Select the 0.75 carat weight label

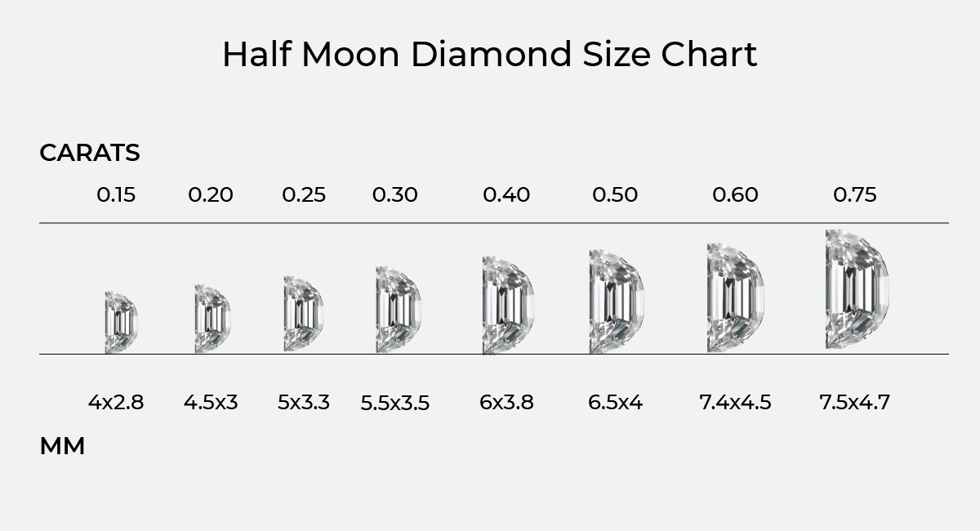[855, 195]
